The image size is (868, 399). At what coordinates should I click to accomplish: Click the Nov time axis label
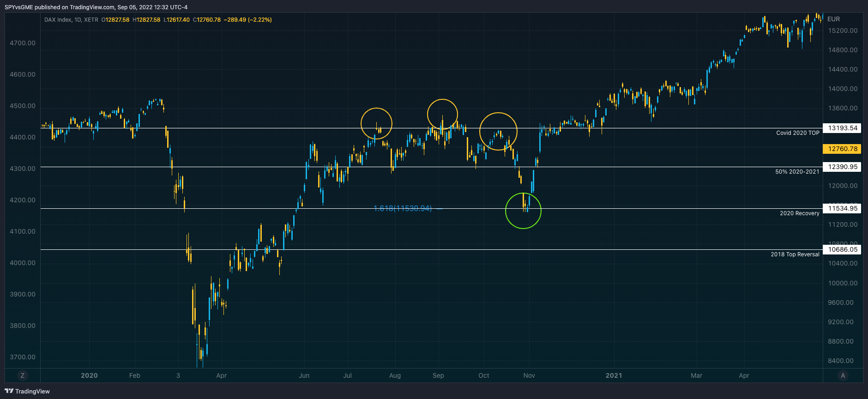pos(529,375)
